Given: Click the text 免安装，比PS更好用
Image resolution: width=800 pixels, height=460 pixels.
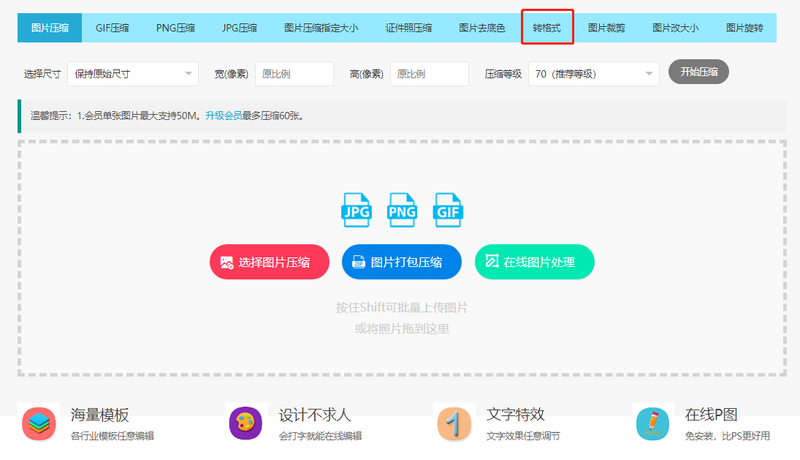Looking at the screenshot, I should 728,436.
